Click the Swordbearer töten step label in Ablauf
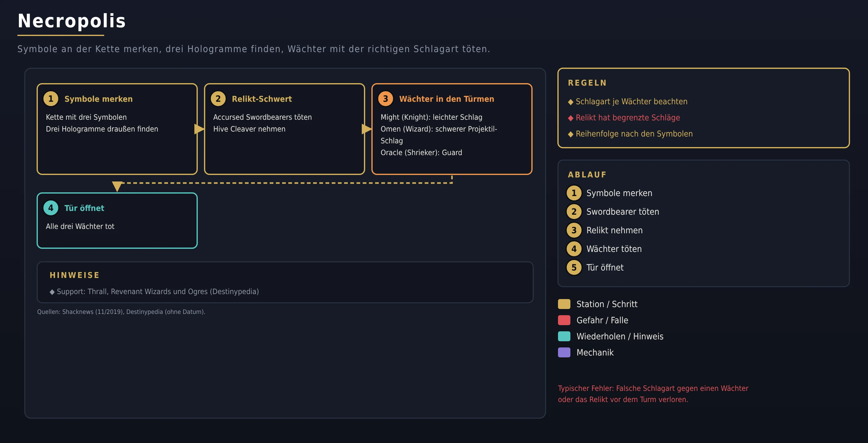This screenshot has width=868, height=443. 623,212
